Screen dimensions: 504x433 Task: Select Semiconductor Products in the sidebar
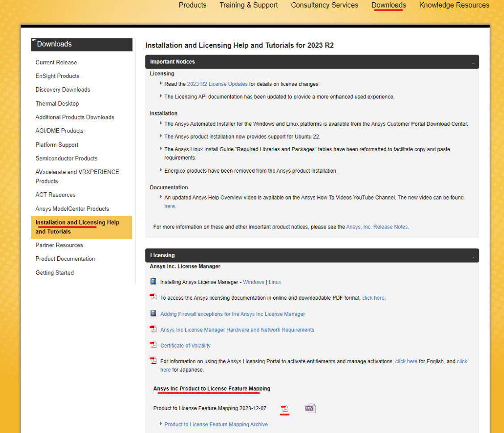click(x=66, y=158)
